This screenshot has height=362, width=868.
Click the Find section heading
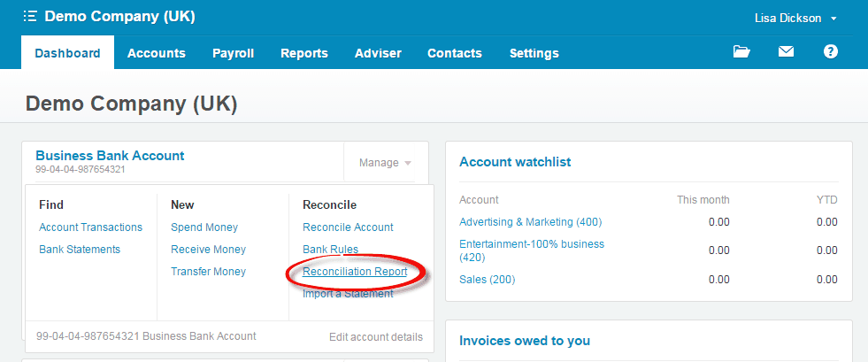(51, 204)
